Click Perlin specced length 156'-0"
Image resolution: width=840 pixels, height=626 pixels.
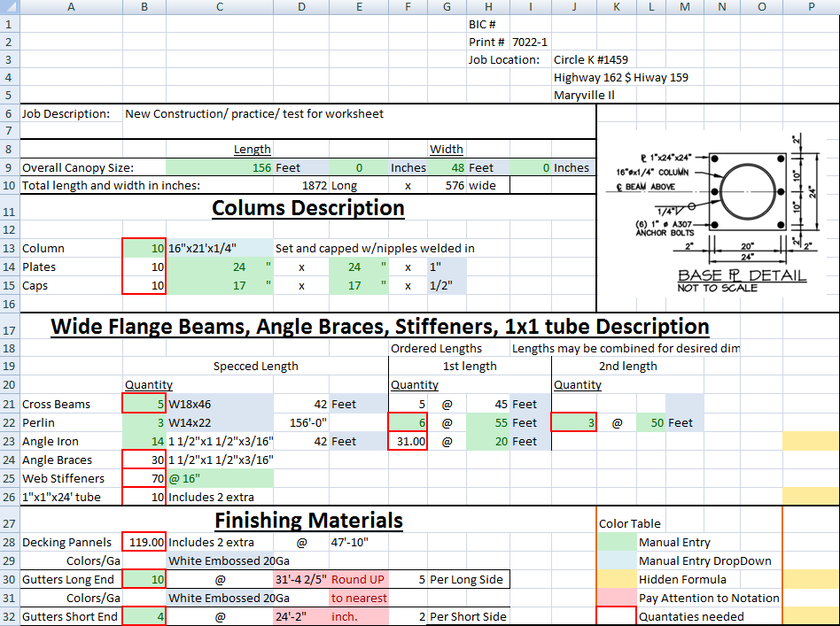click(301, 422)
